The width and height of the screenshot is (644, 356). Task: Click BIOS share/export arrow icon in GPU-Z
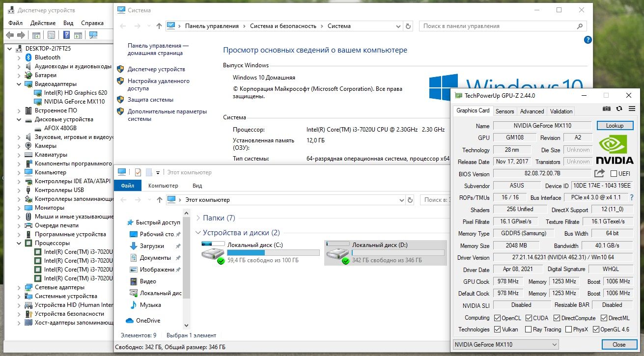tap(599, 173)
